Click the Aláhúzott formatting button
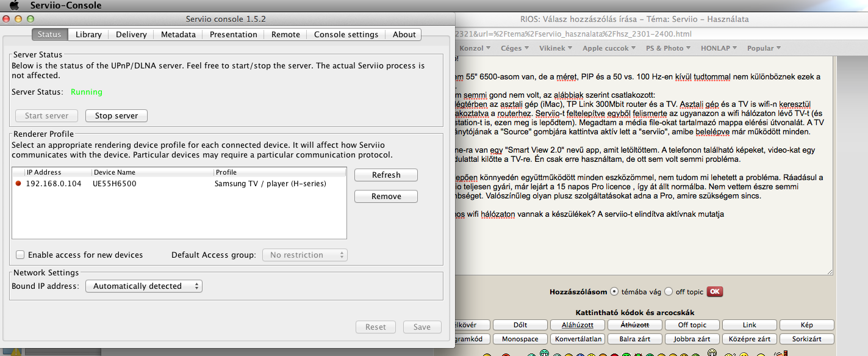 (578, 325)
